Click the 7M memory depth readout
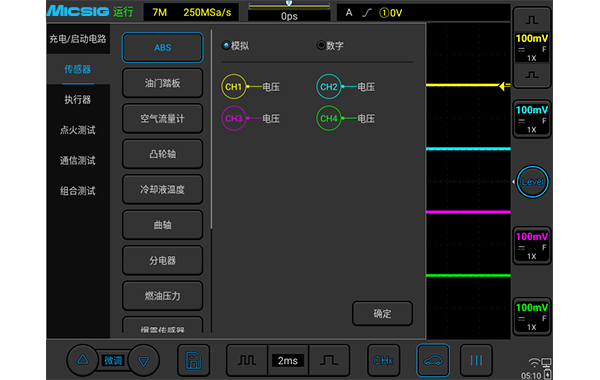This screenshot has width=600, height=380. 160,12
